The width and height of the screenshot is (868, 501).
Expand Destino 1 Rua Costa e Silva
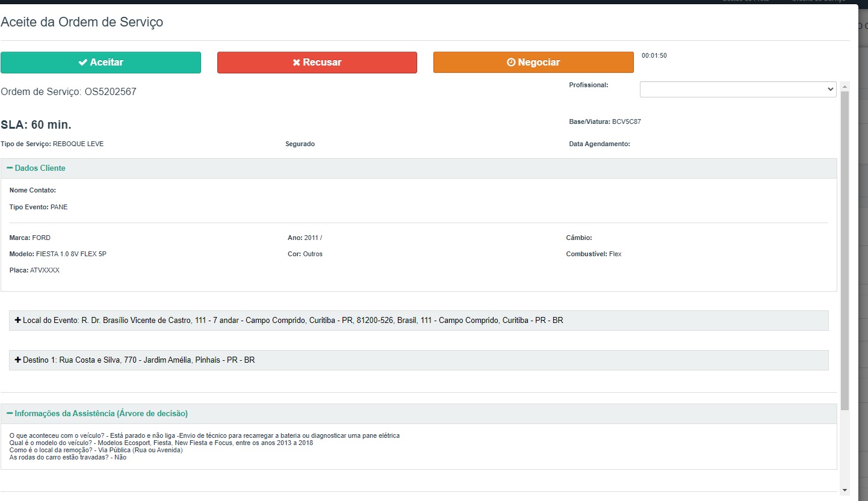(x=139, y=360)
